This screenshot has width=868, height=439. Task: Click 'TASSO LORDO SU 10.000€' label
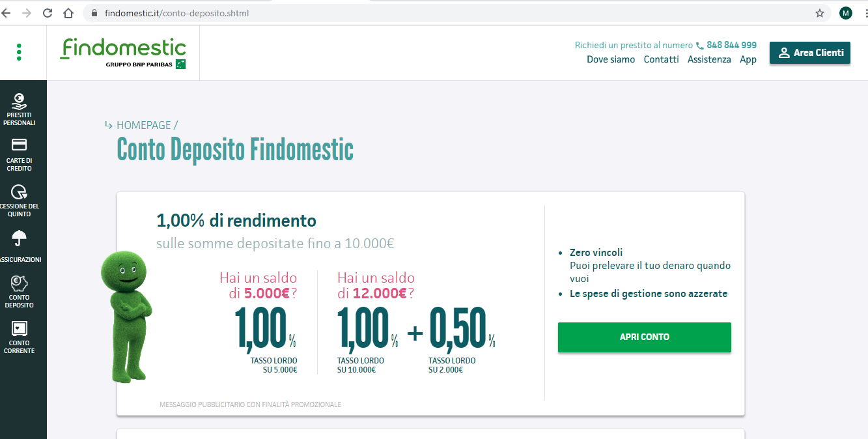(361, 365)
